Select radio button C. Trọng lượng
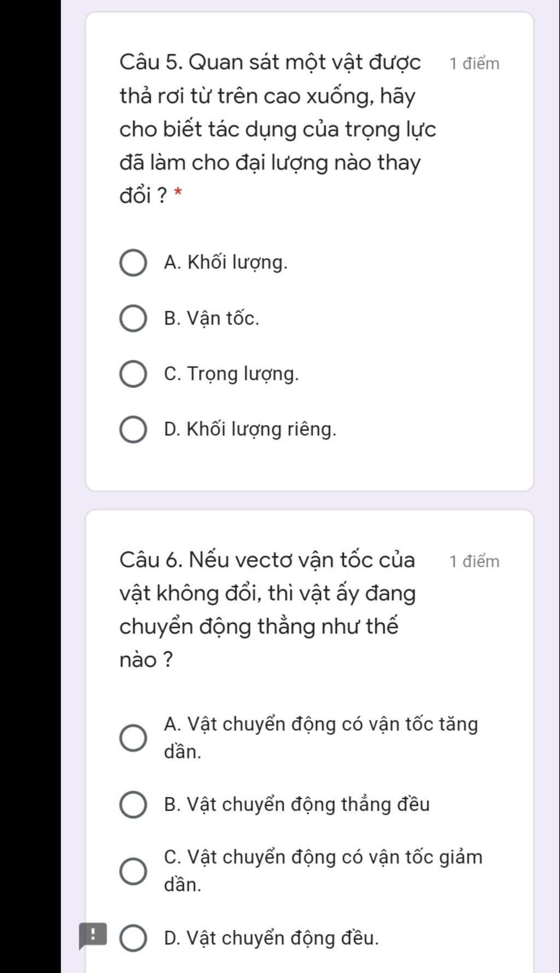Image resolution: width=560 pixels, height=973 pixels. coord(133,374)
